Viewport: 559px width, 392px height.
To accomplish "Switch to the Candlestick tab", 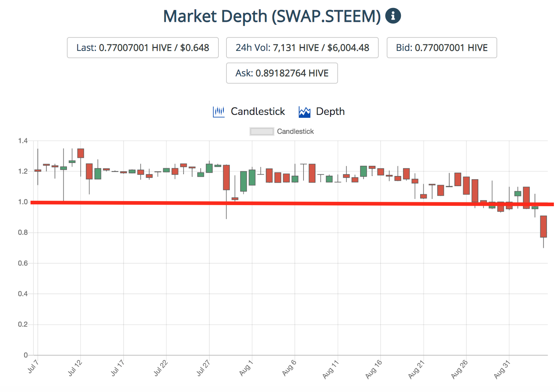I will [x=258, y=111].
